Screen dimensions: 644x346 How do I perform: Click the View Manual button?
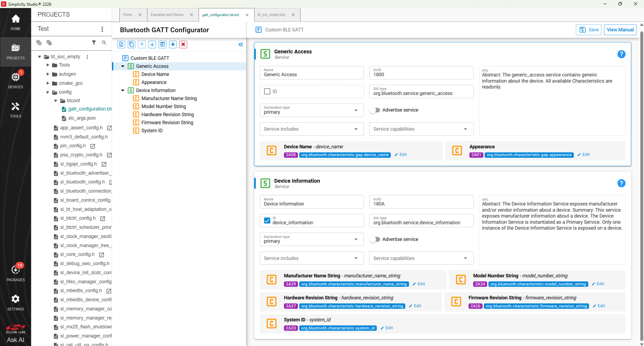point(620,30)
